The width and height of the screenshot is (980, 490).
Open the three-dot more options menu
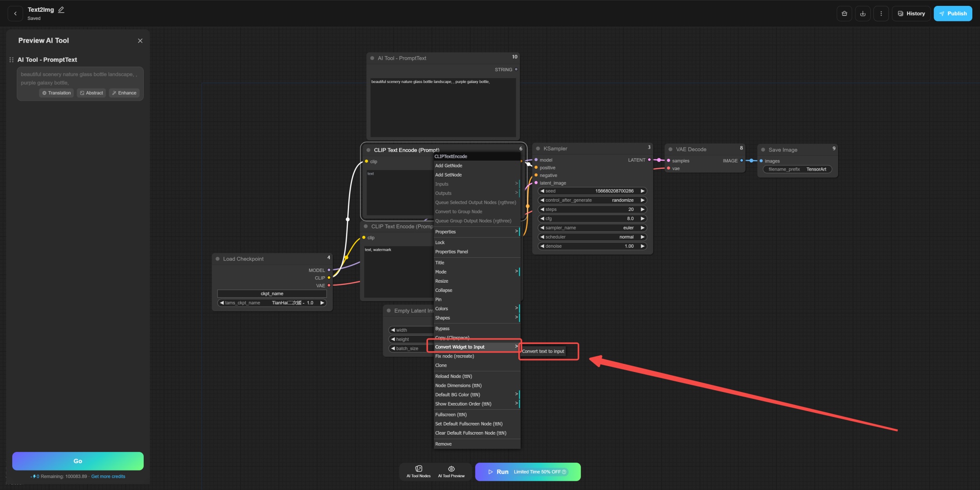click(881, 14)
